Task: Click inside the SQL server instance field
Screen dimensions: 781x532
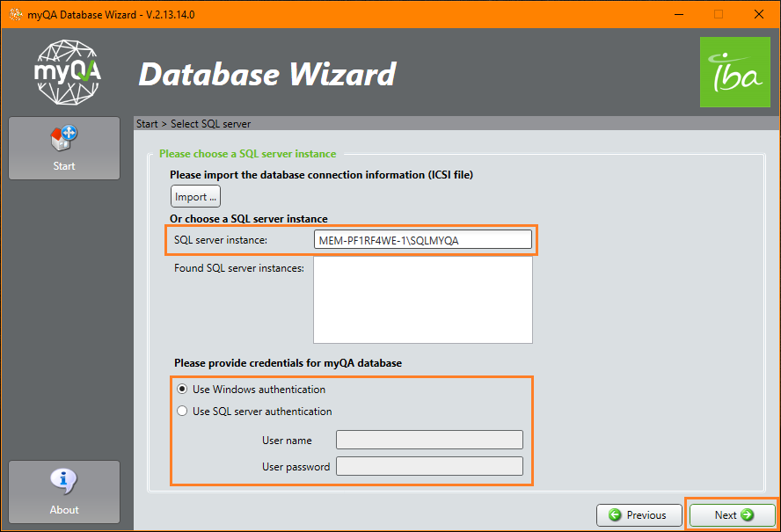Action: pos(422,239)
